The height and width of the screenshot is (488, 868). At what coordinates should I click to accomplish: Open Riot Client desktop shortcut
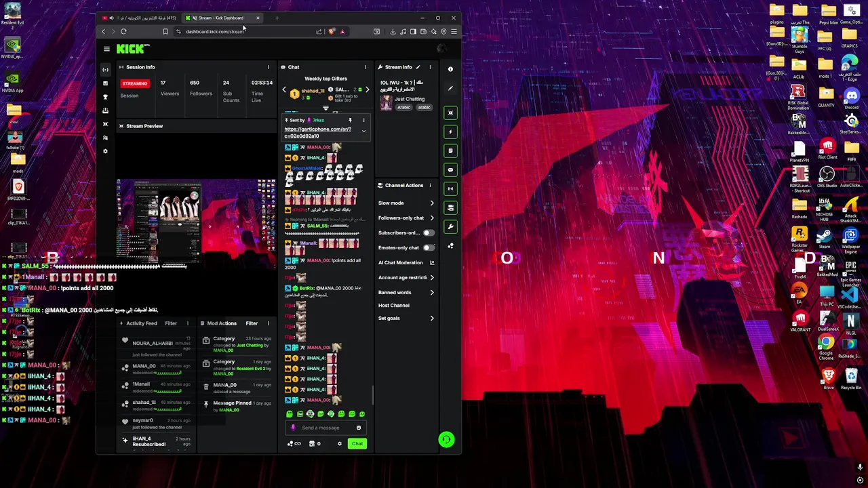pyautogui.click(x=827, y=148)
